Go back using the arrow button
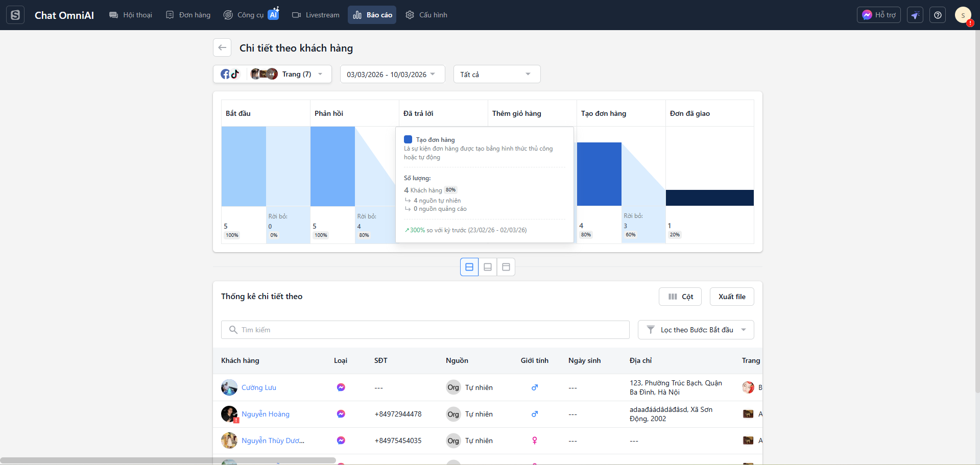Screen dimensions: 980x465 coord(222,48)
